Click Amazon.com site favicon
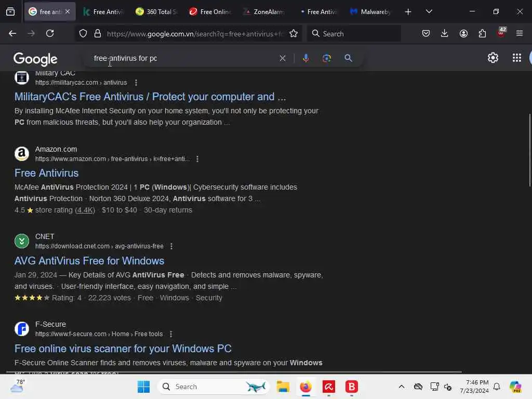Screen dimensions: 532x399 click(x=22, y=154)
